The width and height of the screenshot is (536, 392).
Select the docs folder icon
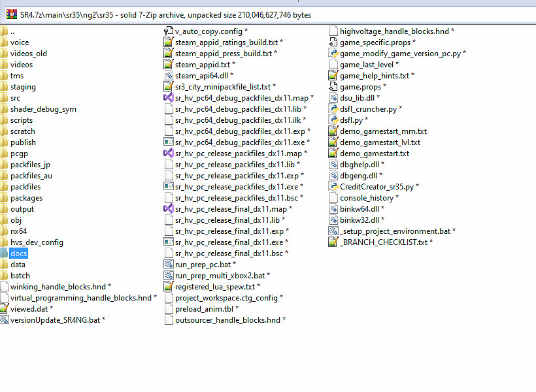pos(4,253)
